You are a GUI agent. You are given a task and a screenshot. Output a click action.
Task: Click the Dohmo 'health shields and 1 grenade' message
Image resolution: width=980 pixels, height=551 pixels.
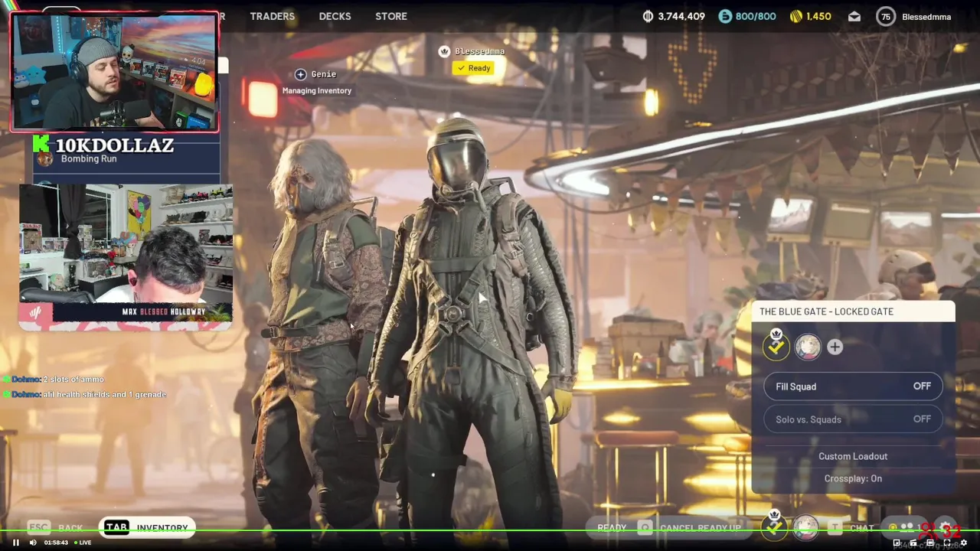pyautogui.click(x=84, y=394)
